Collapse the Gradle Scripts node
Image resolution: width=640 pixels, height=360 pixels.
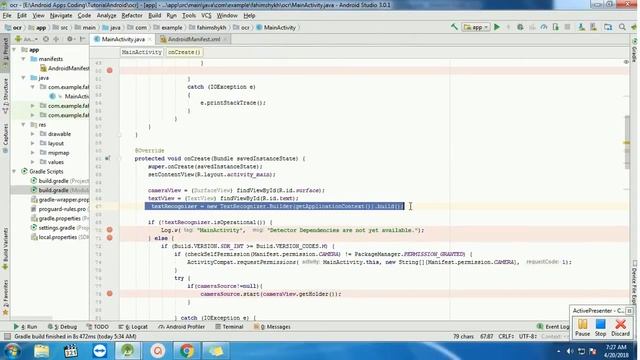15,171
